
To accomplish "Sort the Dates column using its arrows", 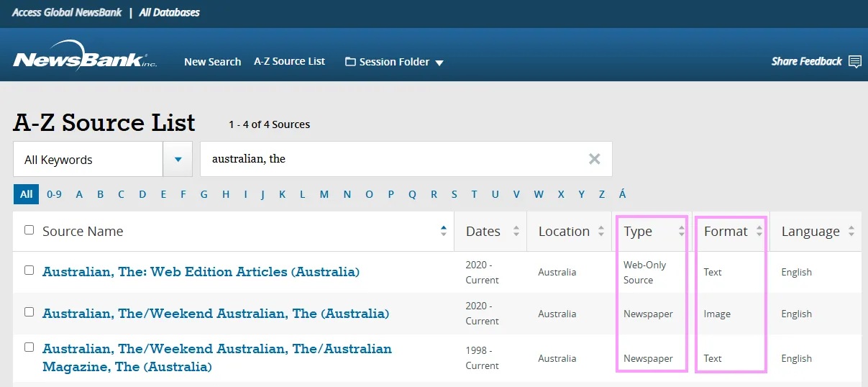I will pyautogui.click(x=516, y=231).
